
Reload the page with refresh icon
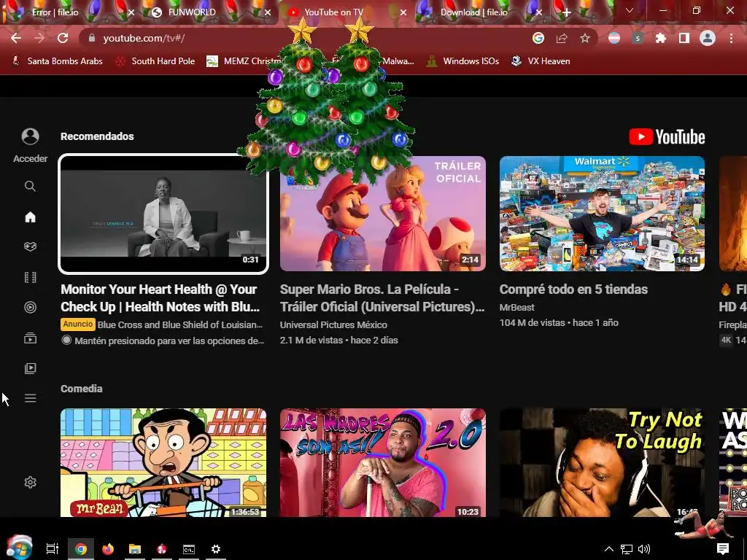[x=63, y=38]
